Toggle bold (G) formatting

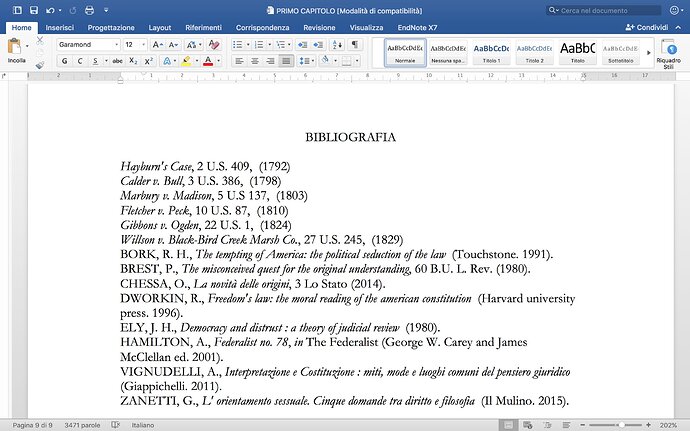(65, 61)
